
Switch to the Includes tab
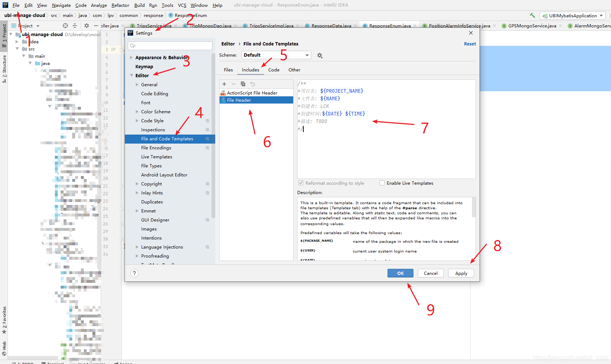coord(251,70)
